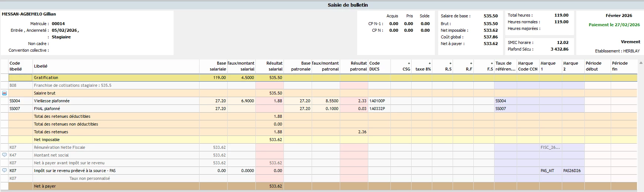This screenshot has height=192, width=644.
Task: Click the FISC_26… marque cell
Action: [x=551, y=147]
